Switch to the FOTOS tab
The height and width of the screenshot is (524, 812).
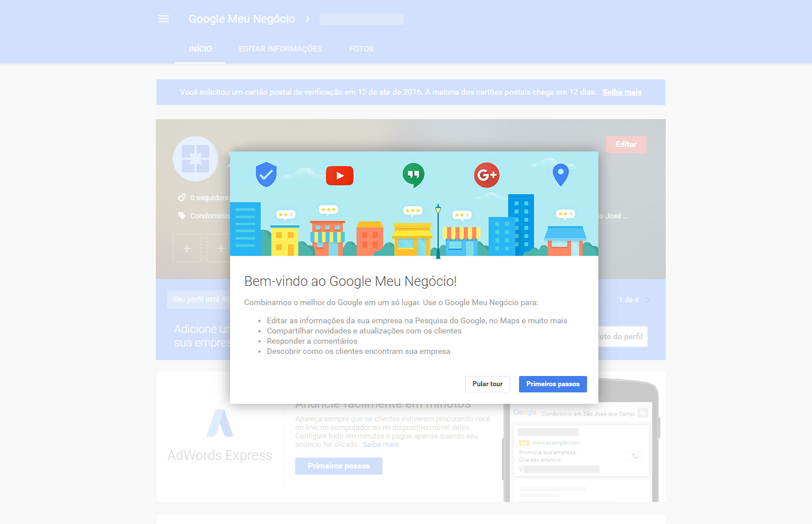tap(362, 49)
